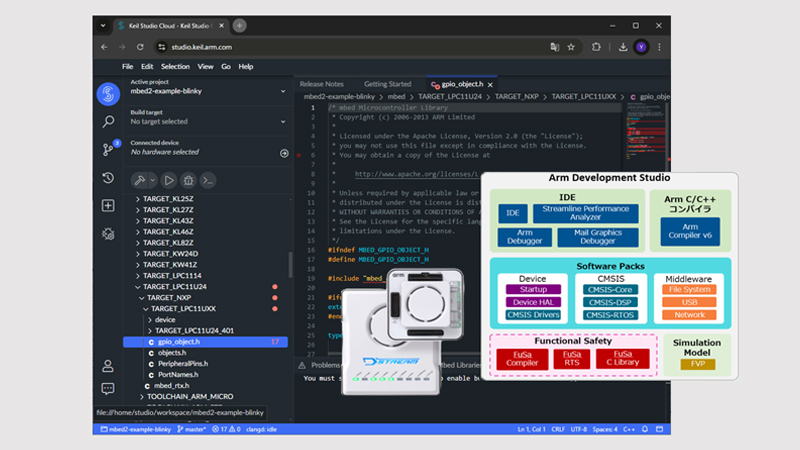The image size is (800, 450).
Task: Open the Source Control view icon
Action: pos(108,150)
